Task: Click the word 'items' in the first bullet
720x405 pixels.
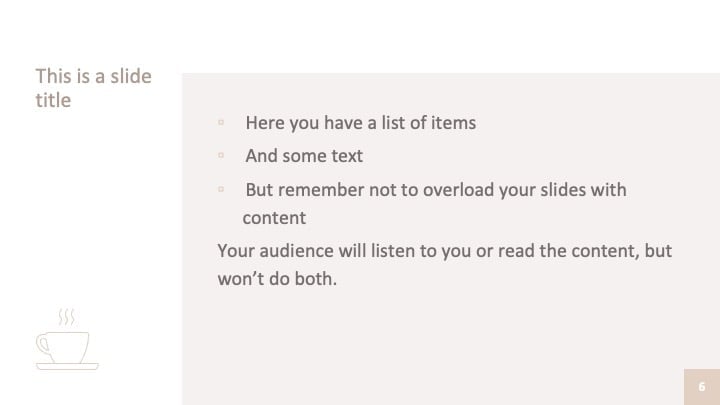Action: (454, 123)
